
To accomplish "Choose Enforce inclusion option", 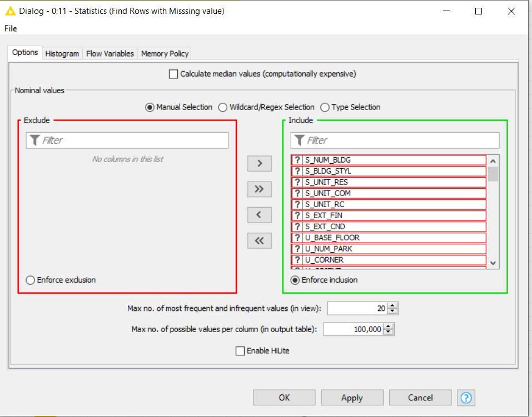I will 295,280.
